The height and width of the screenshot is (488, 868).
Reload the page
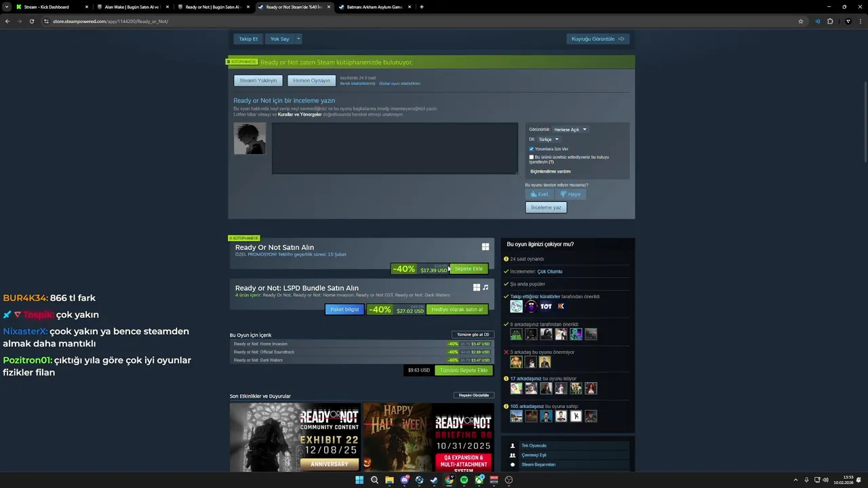click(x=32, y=21)
